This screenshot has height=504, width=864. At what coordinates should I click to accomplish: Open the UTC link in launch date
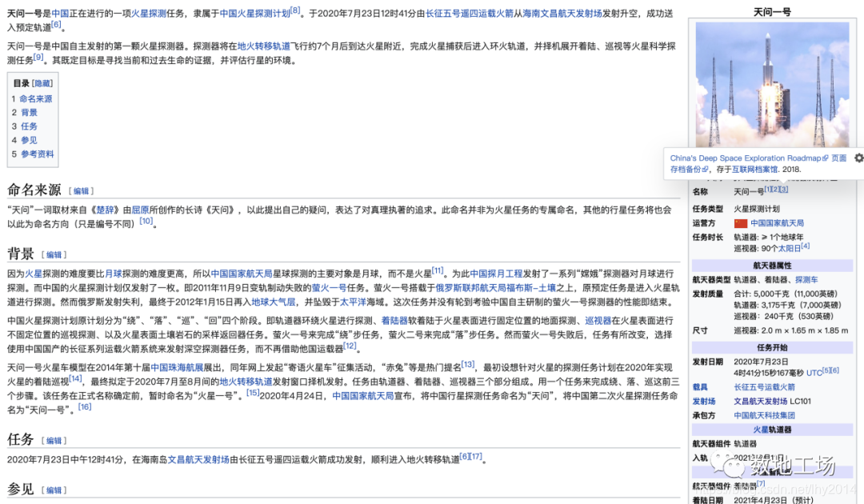pyautogui.click(x=814, y=373)
